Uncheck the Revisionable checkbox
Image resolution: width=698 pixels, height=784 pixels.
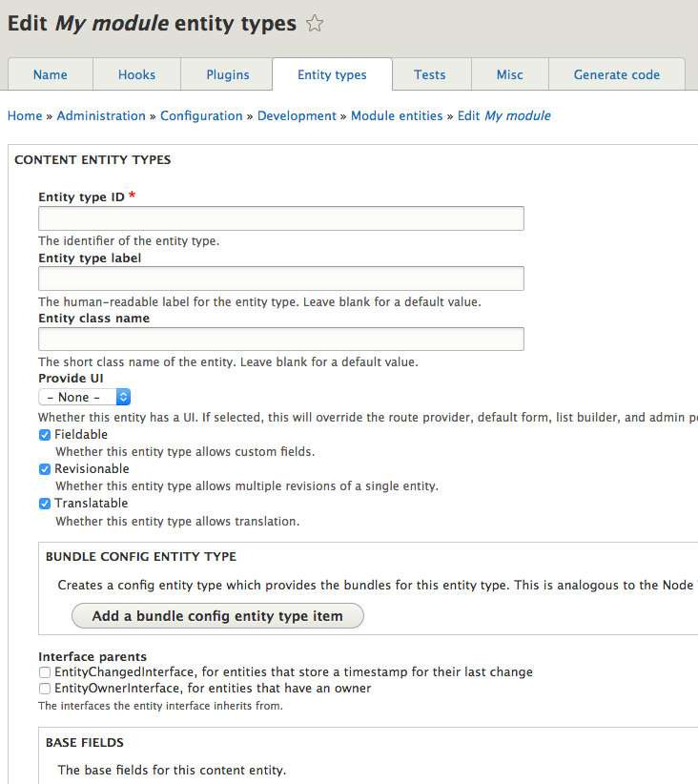point(45,469)
